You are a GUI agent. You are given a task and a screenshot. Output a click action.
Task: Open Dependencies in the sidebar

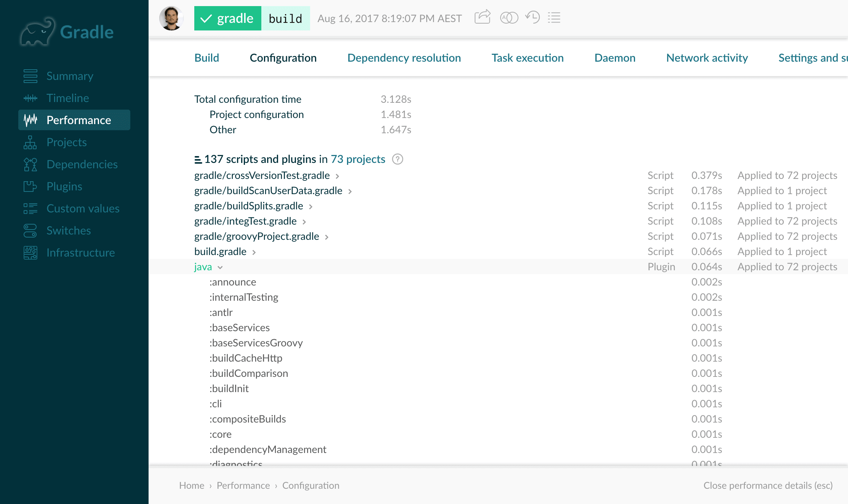[x=82, y=164]
